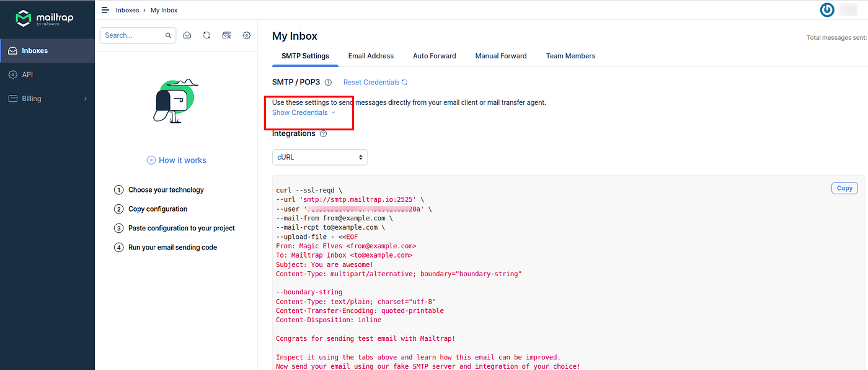Switch to the Manual Forward tab
This screenshot has width=868, height=370.
tap(501, 56)
